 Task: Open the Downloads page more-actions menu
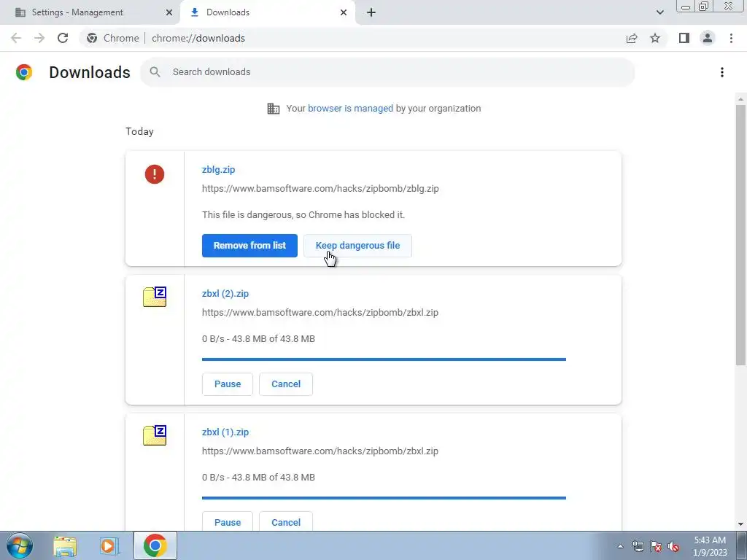pyautogui.click(x=722, y=72)
